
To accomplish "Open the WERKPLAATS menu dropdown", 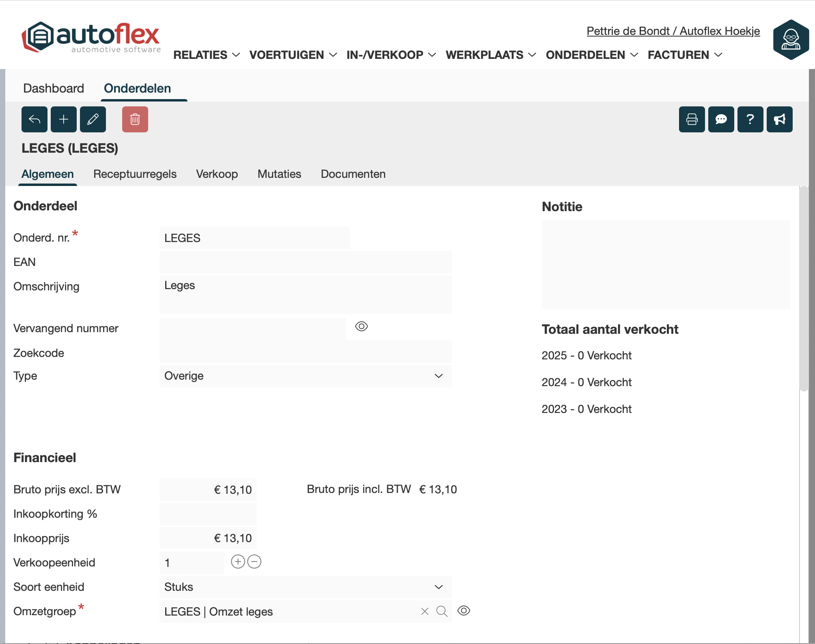I will tap(491, 55).
